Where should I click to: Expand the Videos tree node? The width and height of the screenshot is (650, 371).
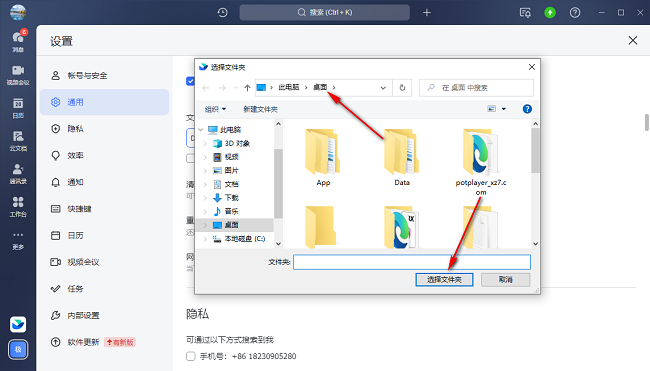pos(205,157)
